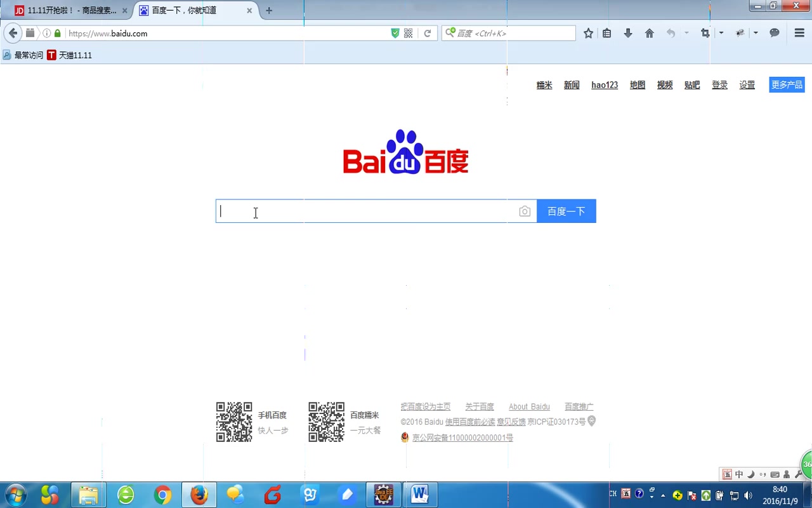The height and width of the screenshot is (508, 812).
Task: Click the 百度一下 search button
Action: pos(566,211)
